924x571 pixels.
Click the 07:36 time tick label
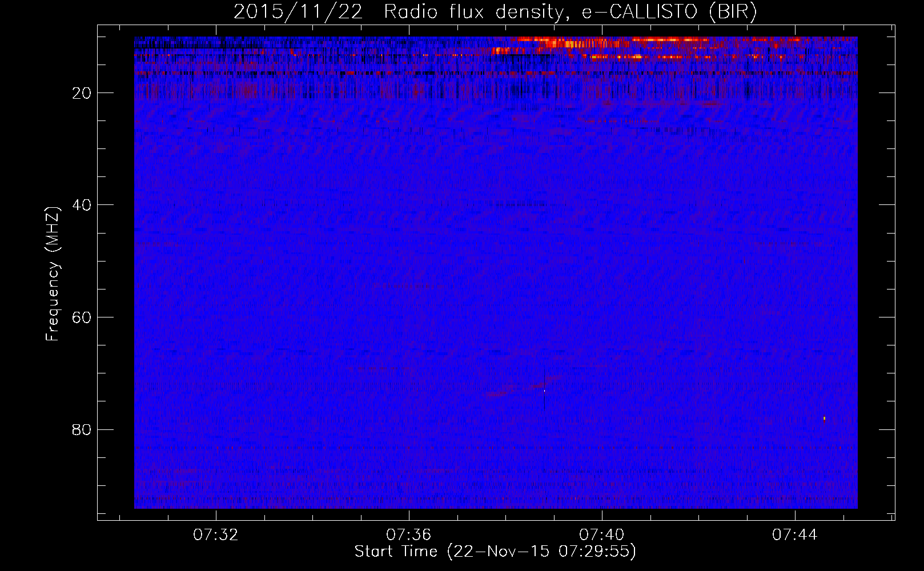coord(408,535)
